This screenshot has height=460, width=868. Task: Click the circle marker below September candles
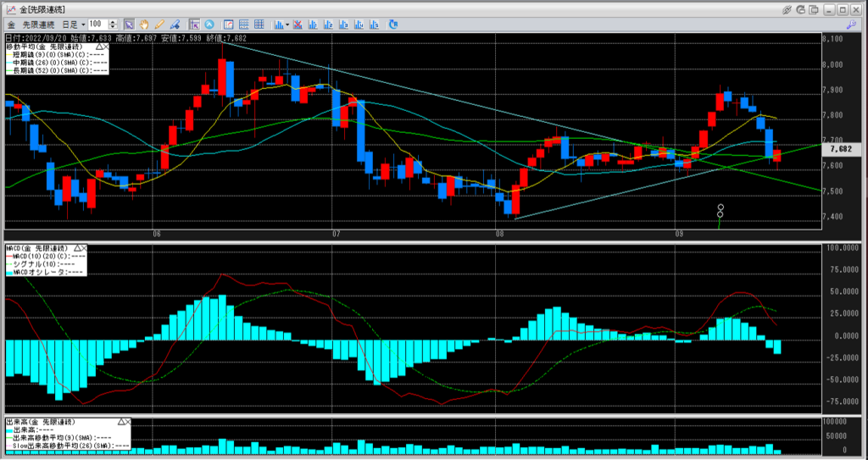(x=721, y=211)
